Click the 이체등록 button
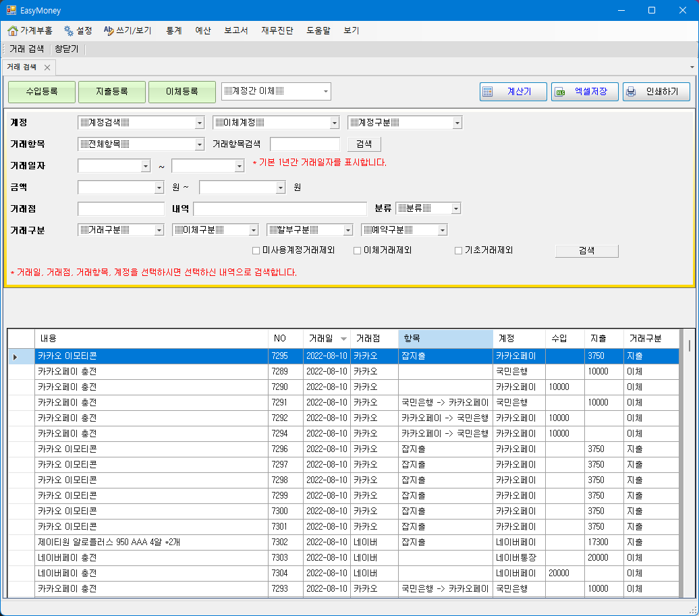The width and height of the screenshot is (699, 616). pos(182,92)
